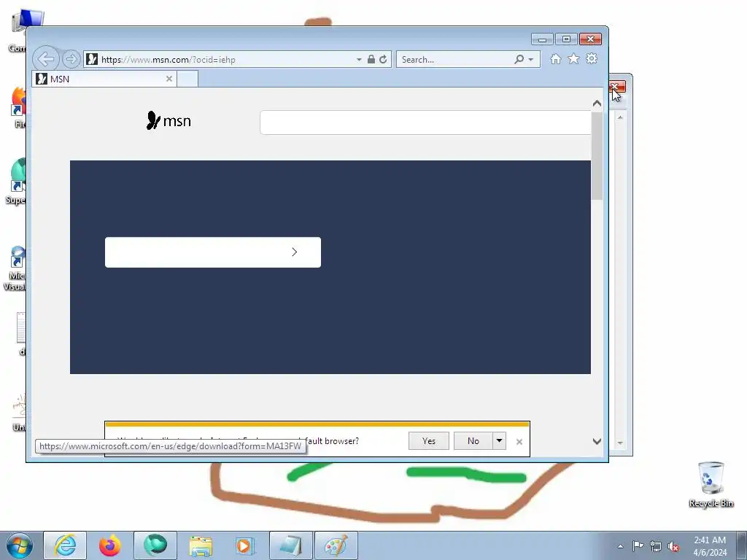Click the taskbar clock 2:41 AM
The image size is (747, 560).
point(710,540)
